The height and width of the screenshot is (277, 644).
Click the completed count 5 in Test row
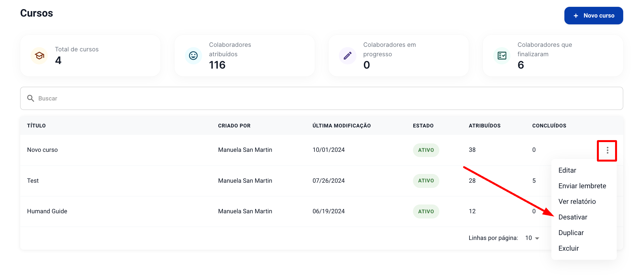pyautogui.click(x=534, y=181)
